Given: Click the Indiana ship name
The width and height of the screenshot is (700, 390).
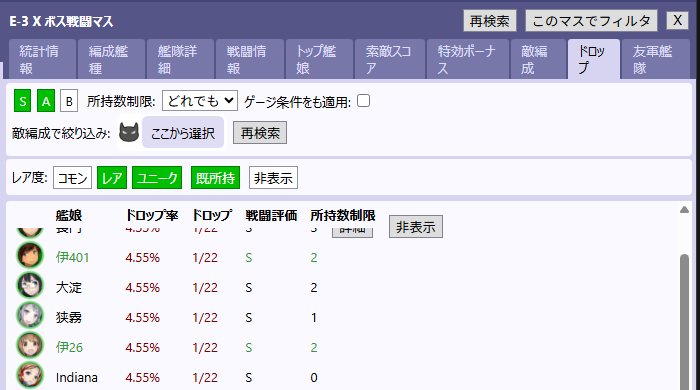Looking at the screenshot, I should [x=77, y=378].
